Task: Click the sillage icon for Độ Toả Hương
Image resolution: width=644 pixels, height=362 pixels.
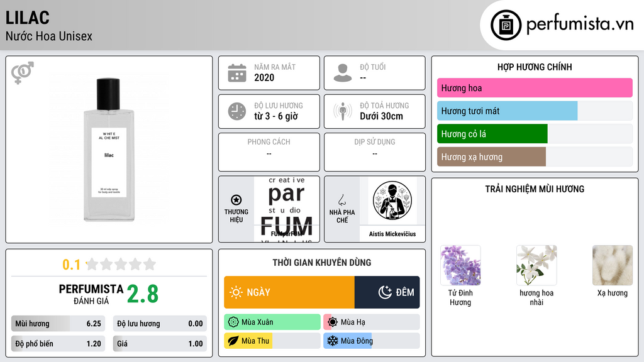Action: (x=343, y=111)
